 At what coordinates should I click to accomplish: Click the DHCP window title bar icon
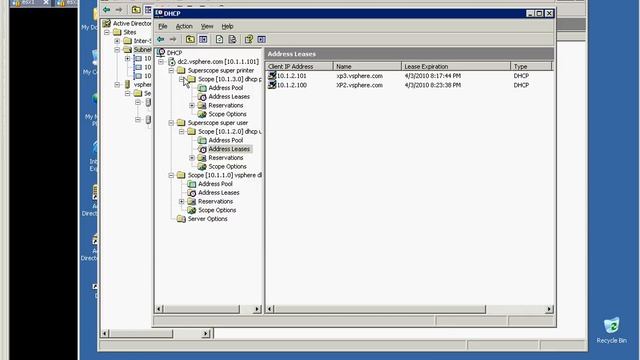coord(159,13)
